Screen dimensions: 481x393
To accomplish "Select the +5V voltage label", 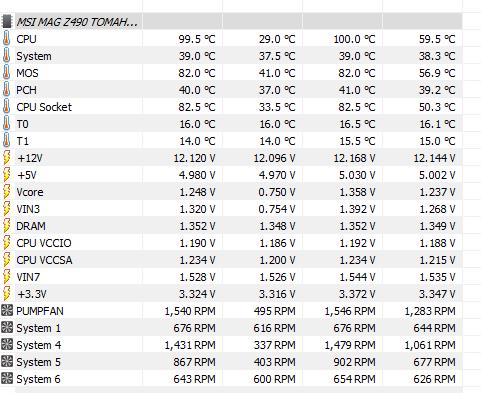I will tap(27, 175).
